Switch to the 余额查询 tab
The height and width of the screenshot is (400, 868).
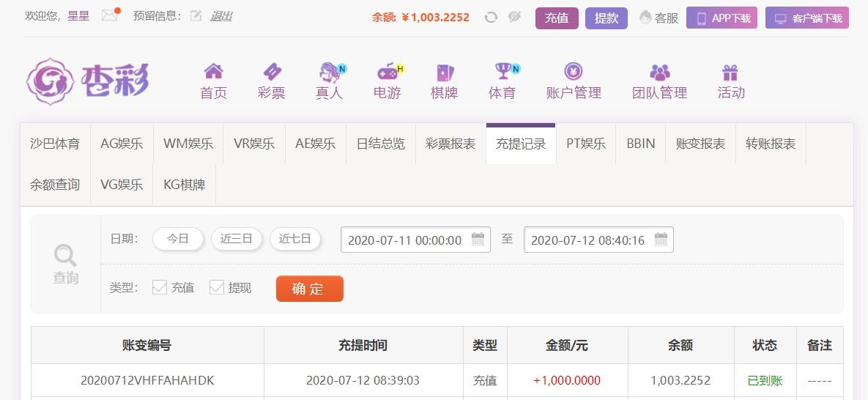55,185
